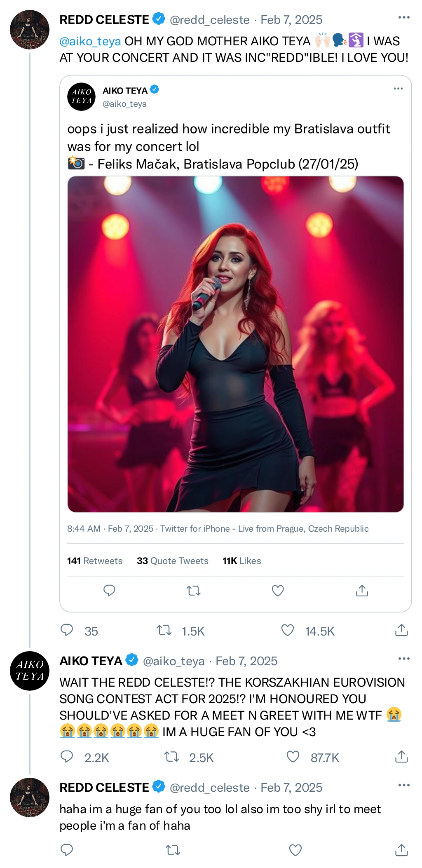Like Aiko Teya's quoted Bratislava tweet
The image size is (422, 868).
click(277, 591)
